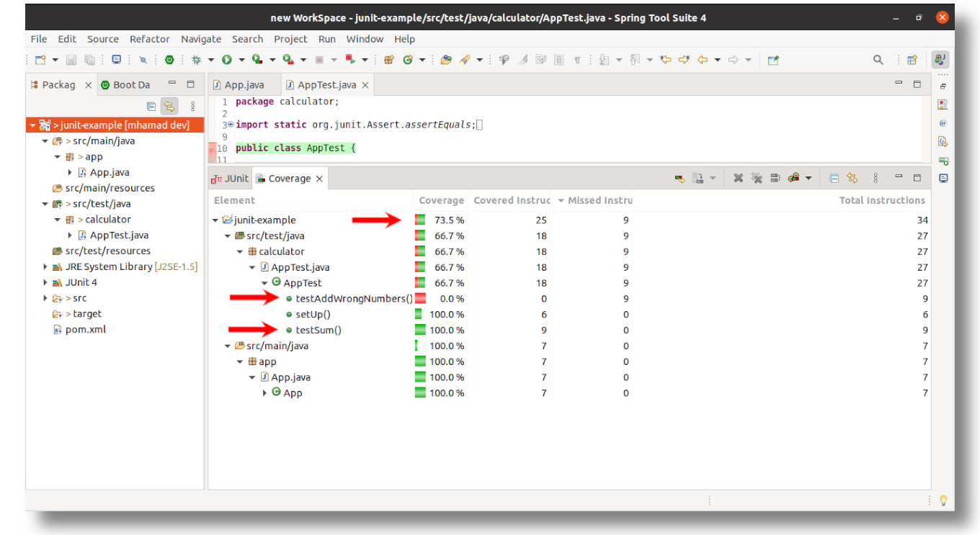The width and height of the screenshot is (980, 535).
Task: Expand the JUnit 4 library node
Action: point(45,282)
